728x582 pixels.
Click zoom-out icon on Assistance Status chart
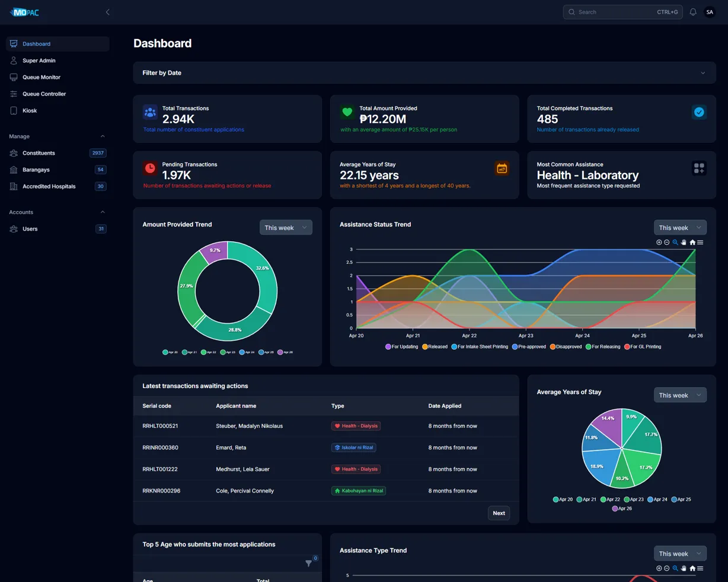[x=667, y=242]
